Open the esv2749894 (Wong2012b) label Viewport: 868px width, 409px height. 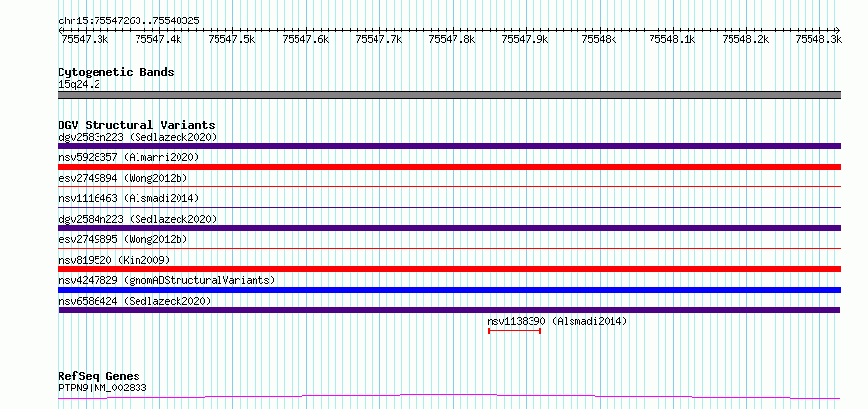coord(123,178)
